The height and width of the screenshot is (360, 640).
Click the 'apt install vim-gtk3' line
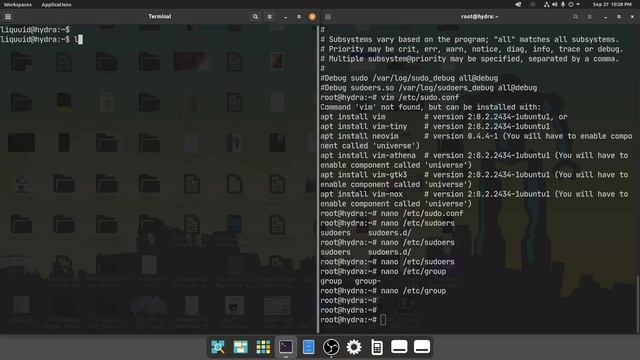point(474,180)
